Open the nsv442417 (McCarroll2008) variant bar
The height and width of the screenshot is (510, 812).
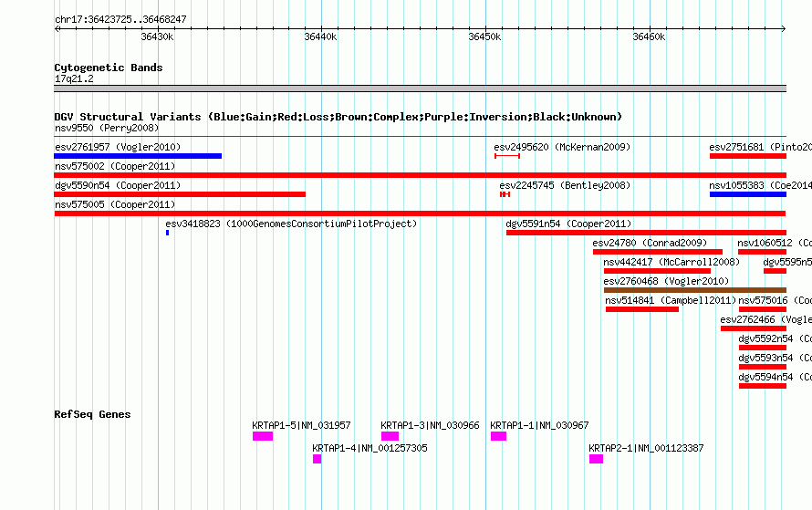(657, 271)
